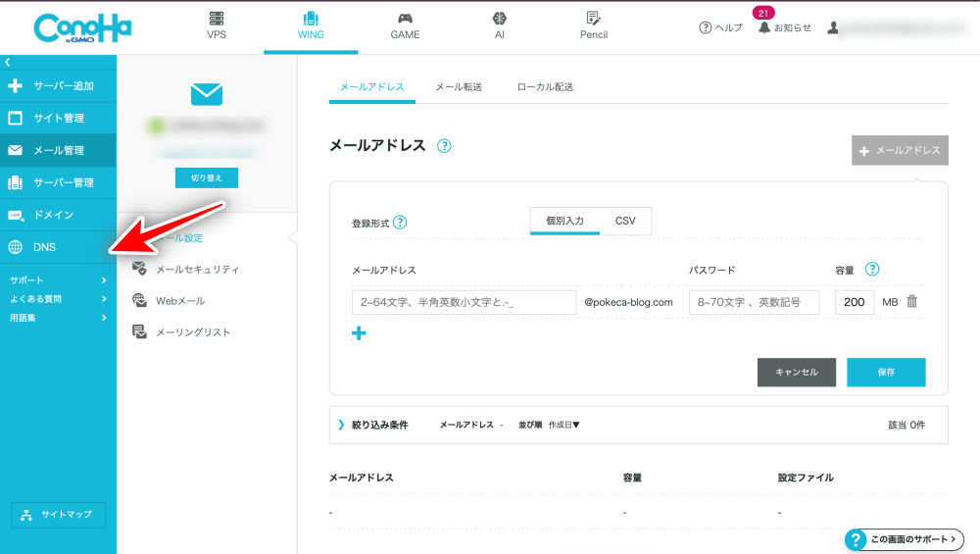Click the help icon next to 容量
This screenshot has width=980, height=554.
pos(872,270)
